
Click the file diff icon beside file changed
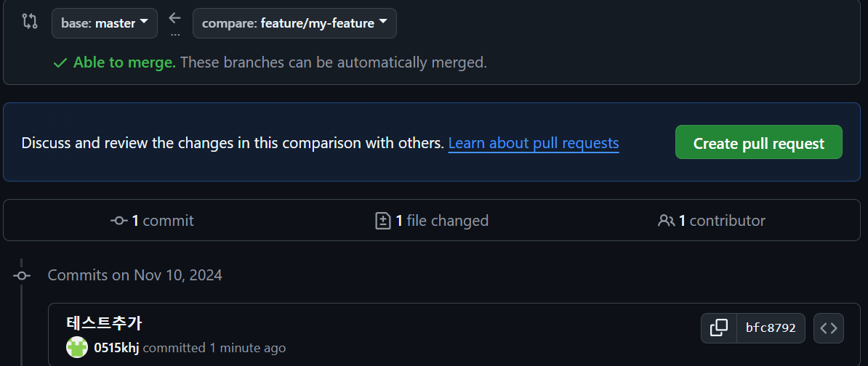(382, 221)
